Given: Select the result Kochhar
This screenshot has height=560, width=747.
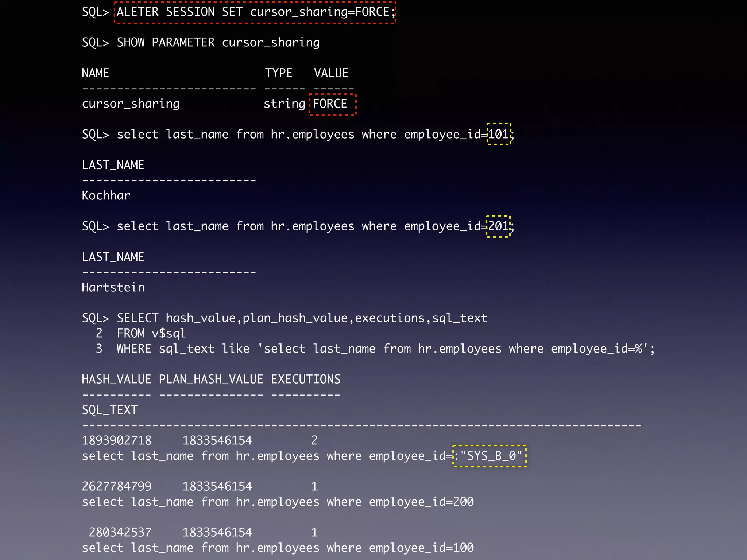Looking at the screenshot, I should click(106, 195).
